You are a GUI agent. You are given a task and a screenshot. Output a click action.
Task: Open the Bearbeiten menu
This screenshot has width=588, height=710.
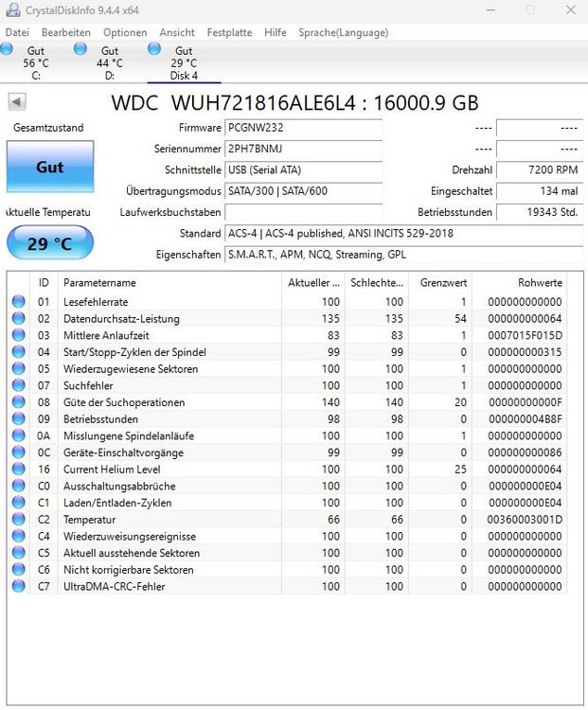[66, 32]
